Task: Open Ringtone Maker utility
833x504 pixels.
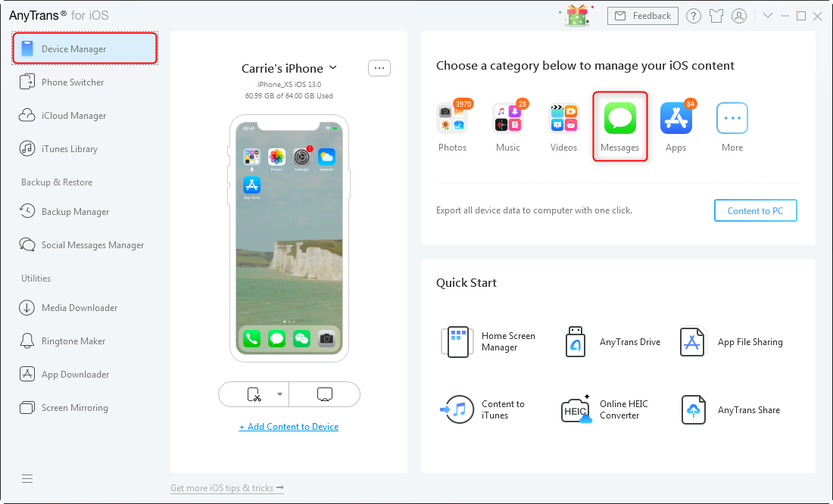Action: (x=62, y=341)
